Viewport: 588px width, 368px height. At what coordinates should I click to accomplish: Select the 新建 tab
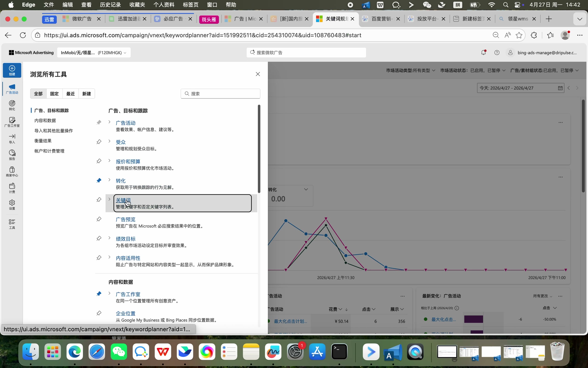(x=87, y=94)
